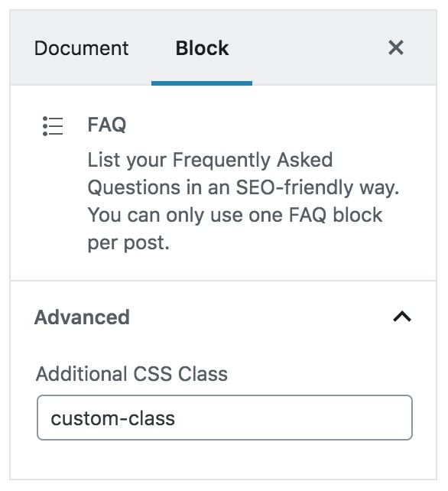Focus the Additional CSS Class input field
Screen dimensions: 448x491
tap(225, 418)
